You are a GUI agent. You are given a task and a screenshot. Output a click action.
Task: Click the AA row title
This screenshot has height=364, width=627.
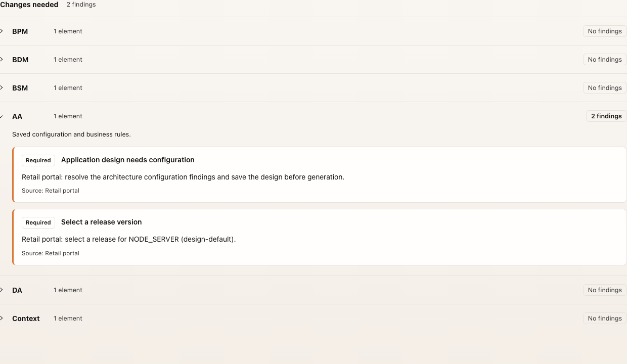(17, 116)
